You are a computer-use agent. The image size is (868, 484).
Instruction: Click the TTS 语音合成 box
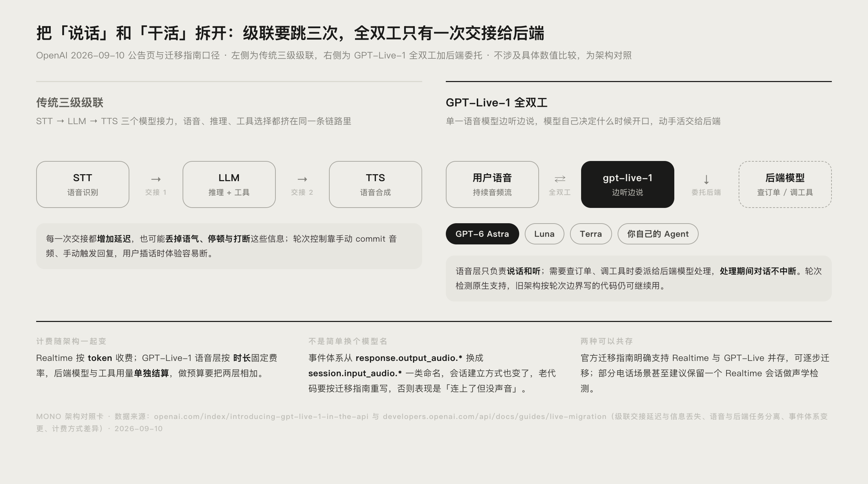pyautogui.click(x=376, y=184)
